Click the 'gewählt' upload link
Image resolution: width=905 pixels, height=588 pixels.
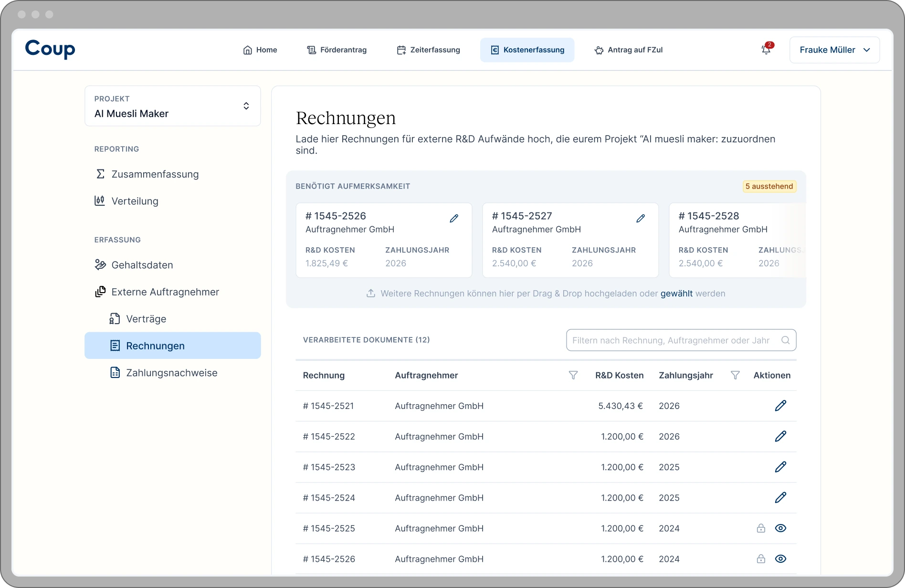pyautogui.click(x=676, y=294)
